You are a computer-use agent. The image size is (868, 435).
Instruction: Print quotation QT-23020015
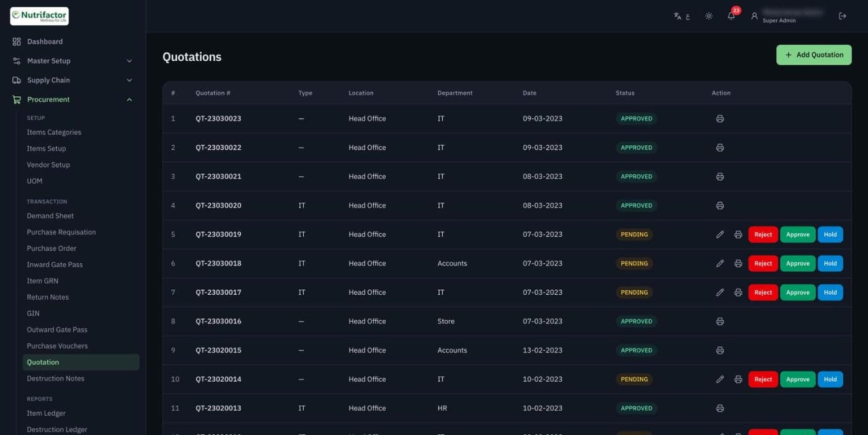720,351
